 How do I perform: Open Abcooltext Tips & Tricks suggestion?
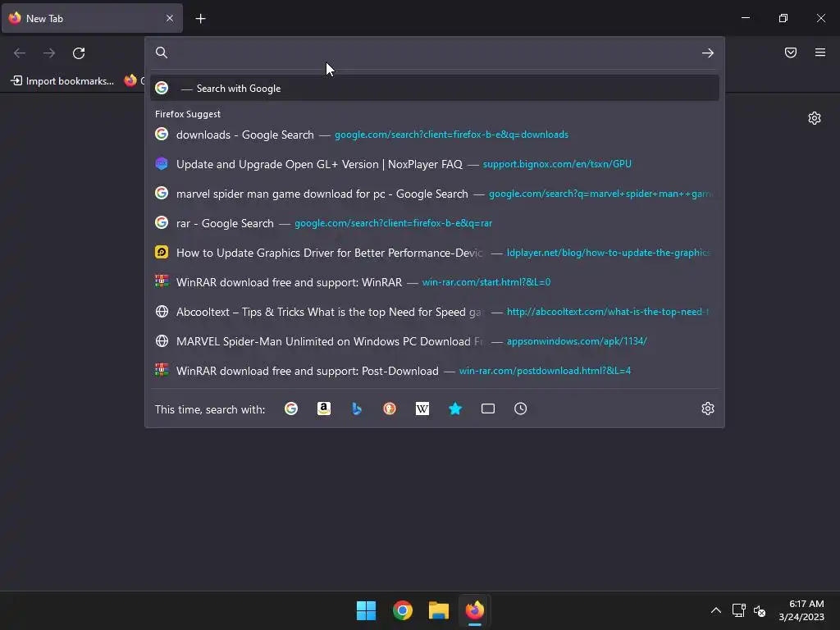pos(435,311)
